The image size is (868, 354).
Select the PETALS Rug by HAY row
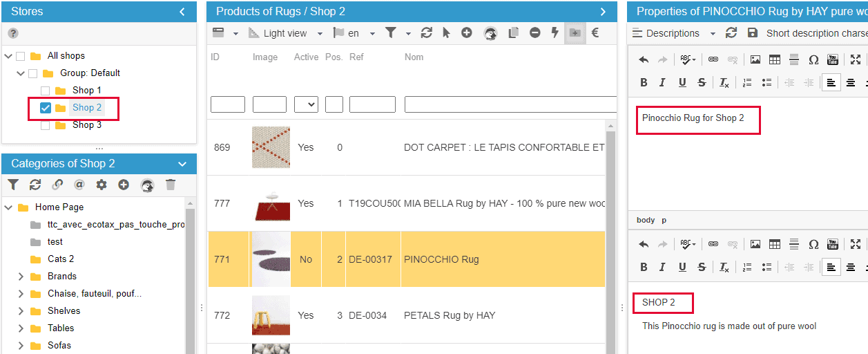click(449, 315)
